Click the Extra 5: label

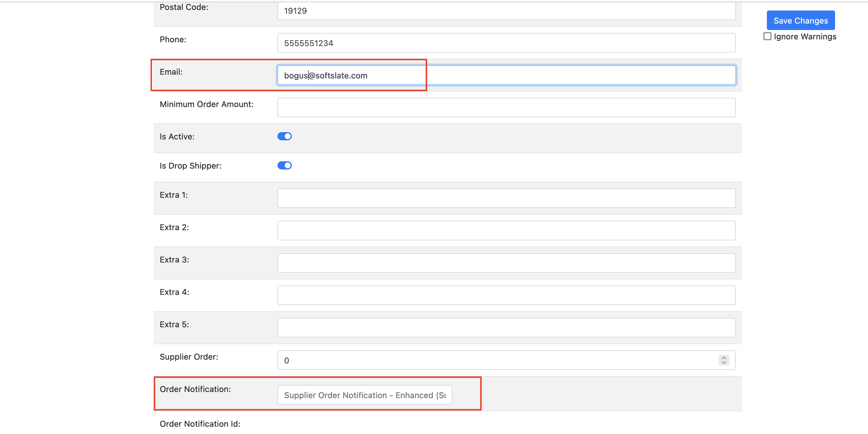pos(175,324)
